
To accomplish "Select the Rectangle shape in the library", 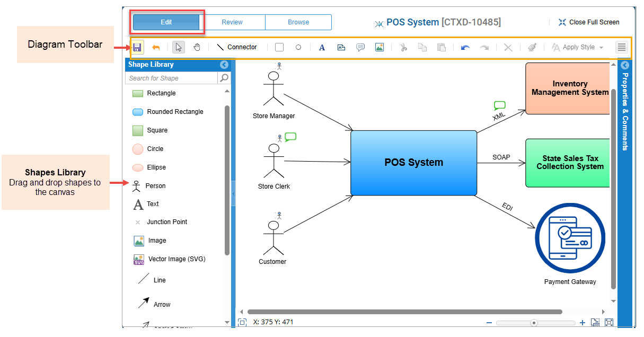I will click(154, 93).
